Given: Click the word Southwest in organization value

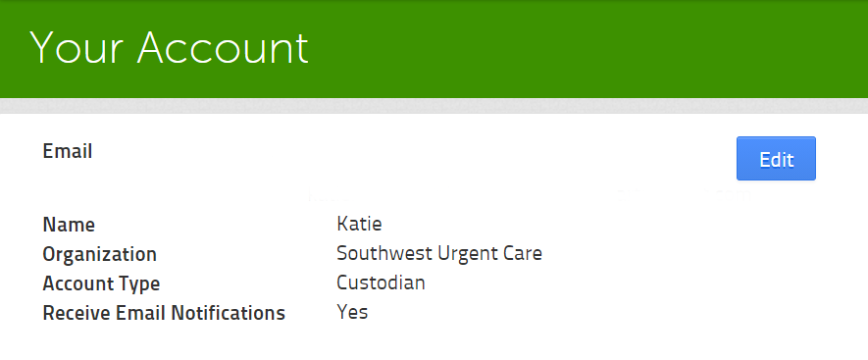Looking at the screenshot, I should (x=384, y=254).
